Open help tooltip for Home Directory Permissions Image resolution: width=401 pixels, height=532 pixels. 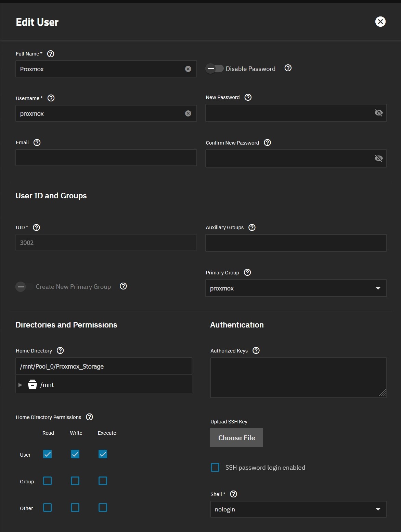[x=89, y=417]
